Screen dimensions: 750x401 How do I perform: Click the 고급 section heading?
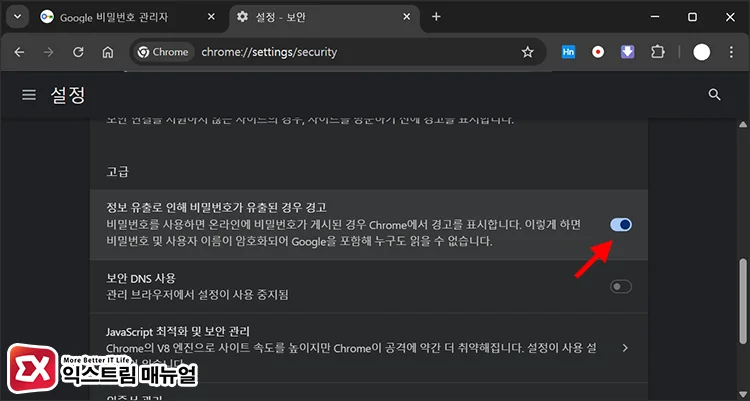tap(117, 172)
